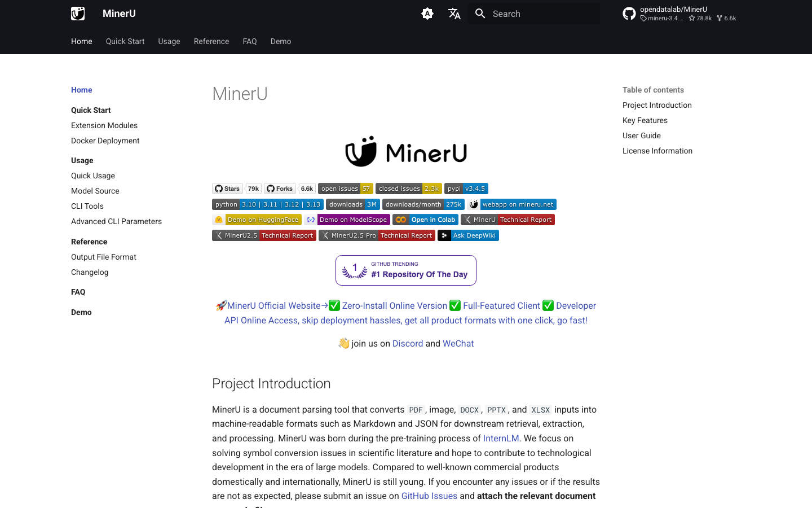Screen dimensions: 812x508
Task: Click the Demo on ModelScope badge
Action: click(x=347, y=220)
